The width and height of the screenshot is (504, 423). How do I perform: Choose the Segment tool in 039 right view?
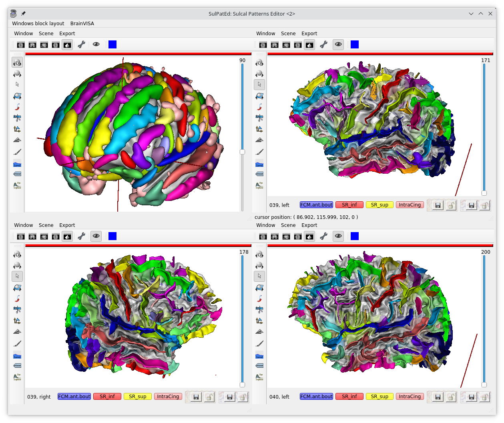tap(17, 377)
